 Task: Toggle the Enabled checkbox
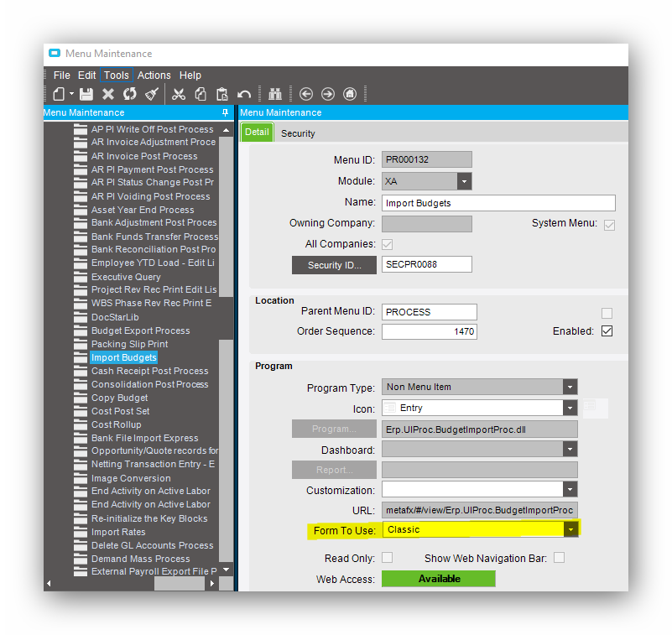(x=607, y=331)
